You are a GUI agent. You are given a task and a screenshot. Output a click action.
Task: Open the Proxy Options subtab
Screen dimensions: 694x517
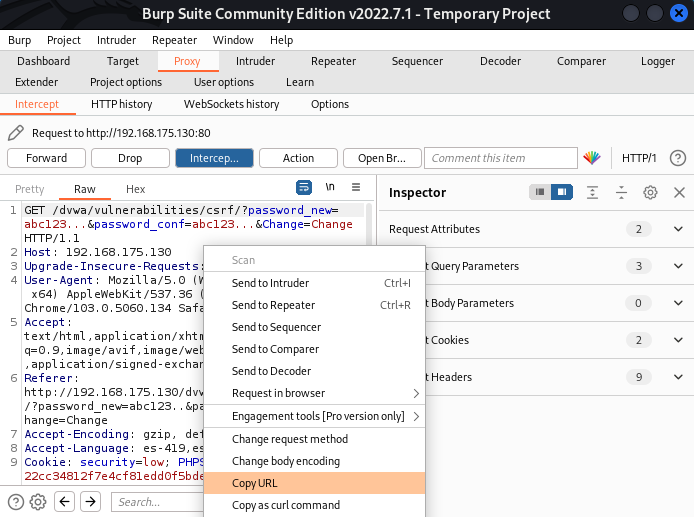click(x=330, y=104)
